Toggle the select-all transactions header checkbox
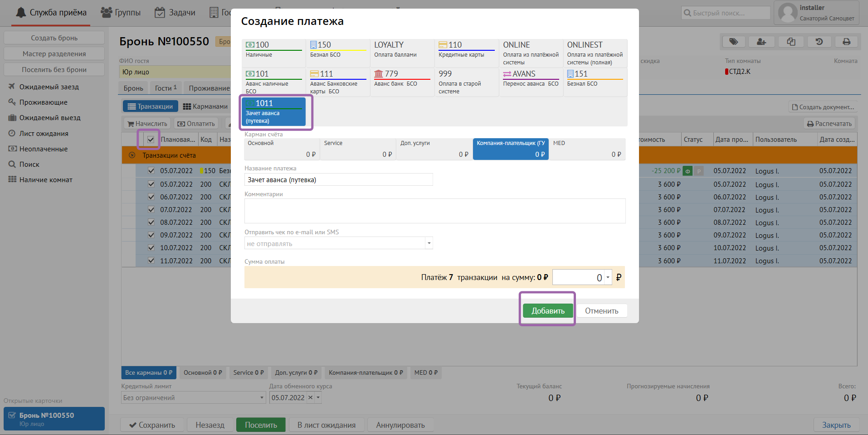 [151, 140]
